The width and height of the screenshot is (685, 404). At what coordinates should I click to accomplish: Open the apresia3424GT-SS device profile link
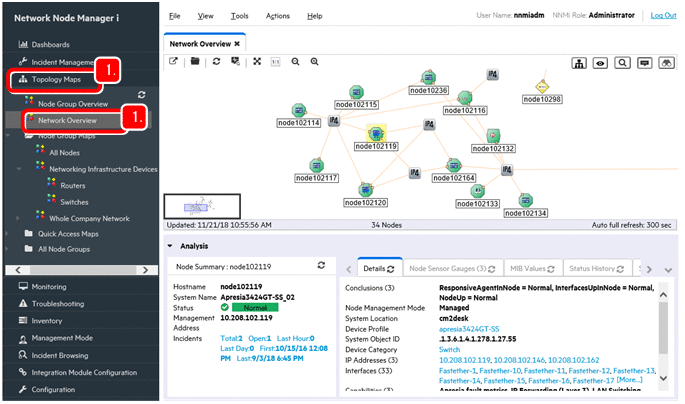pyautogui.click(x=476, y=328)
